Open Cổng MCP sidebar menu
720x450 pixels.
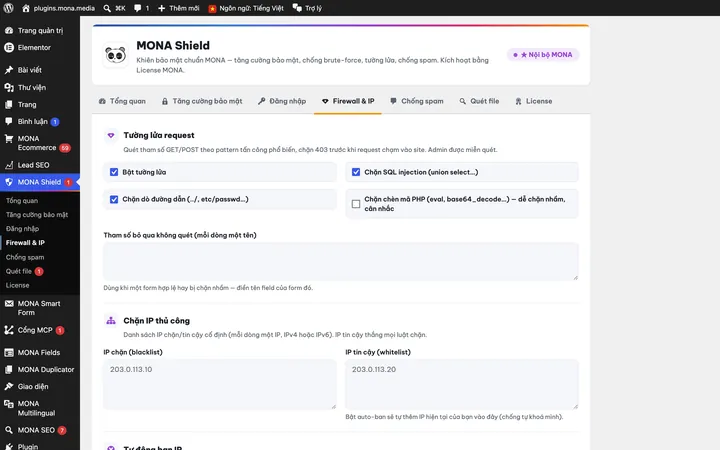[40, 330]
